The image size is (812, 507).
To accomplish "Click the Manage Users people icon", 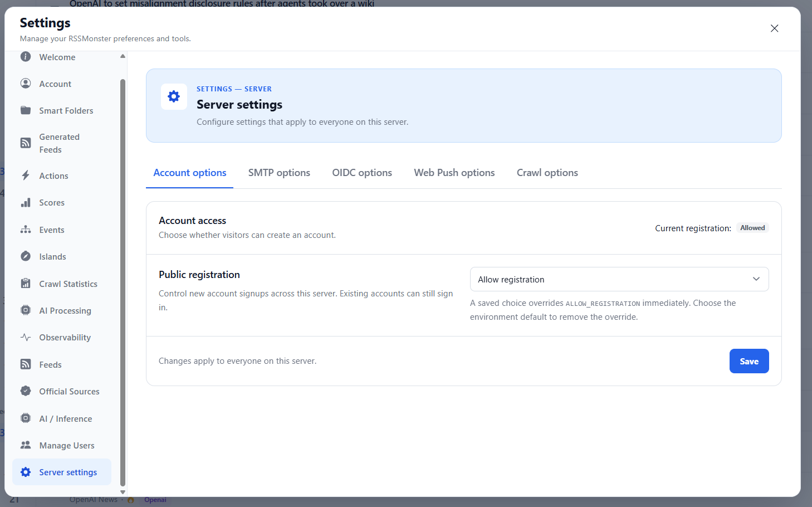I will [26, 445].
